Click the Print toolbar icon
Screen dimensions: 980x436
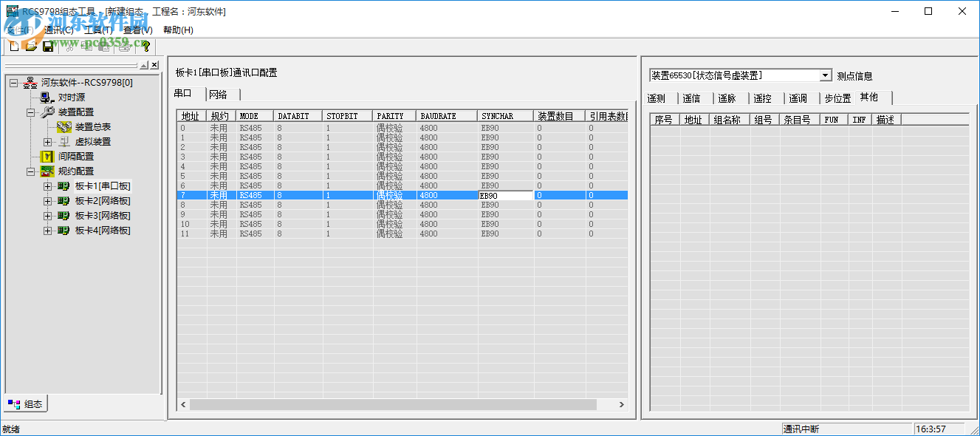click(123, 46)
